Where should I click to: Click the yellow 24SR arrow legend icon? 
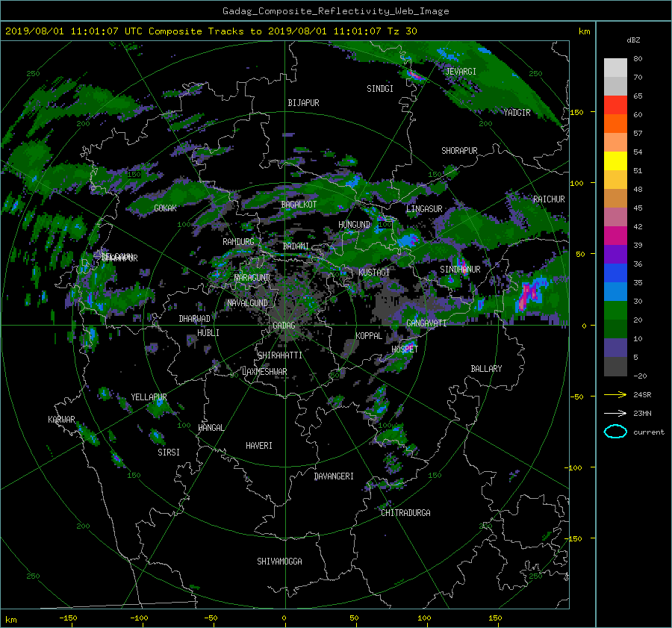click(x=615, y=394)
